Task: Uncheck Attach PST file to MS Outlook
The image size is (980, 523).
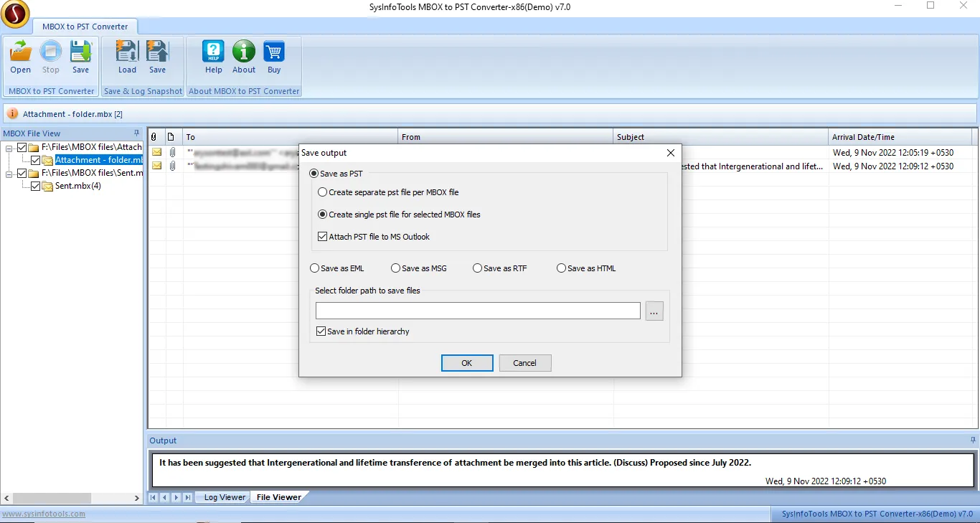Action: point(323,237)
